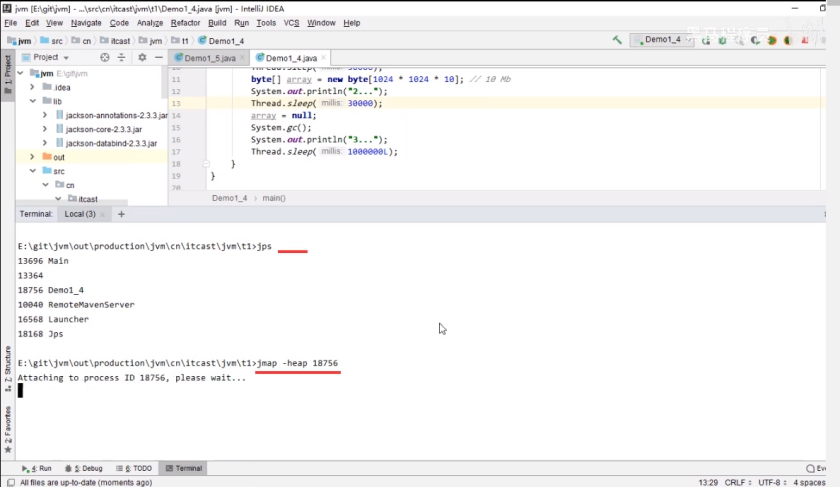Open the Navigate menu

86,23
